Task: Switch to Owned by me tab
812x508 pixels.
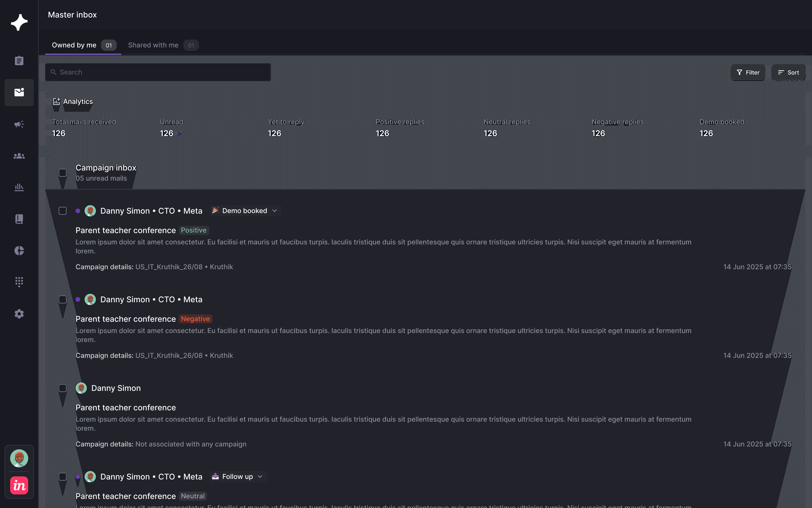Action: tap(83, 45)
